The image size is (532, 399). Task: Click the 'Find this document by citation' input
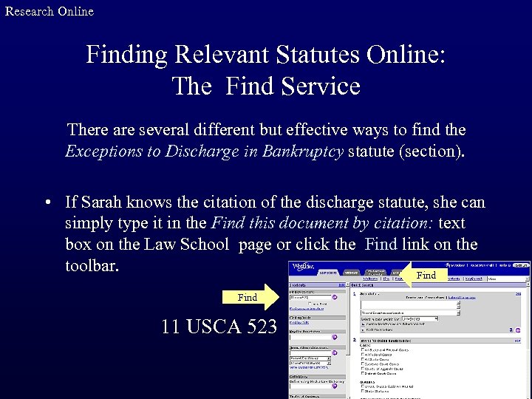[x=310, y=298]
